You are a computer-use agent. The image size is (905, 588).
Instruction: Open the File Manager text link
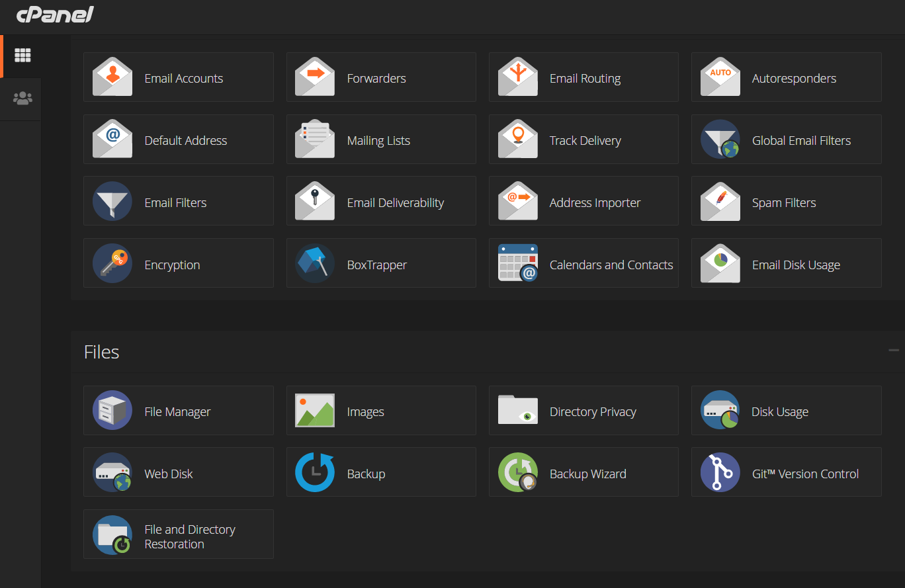pos(177,411)
